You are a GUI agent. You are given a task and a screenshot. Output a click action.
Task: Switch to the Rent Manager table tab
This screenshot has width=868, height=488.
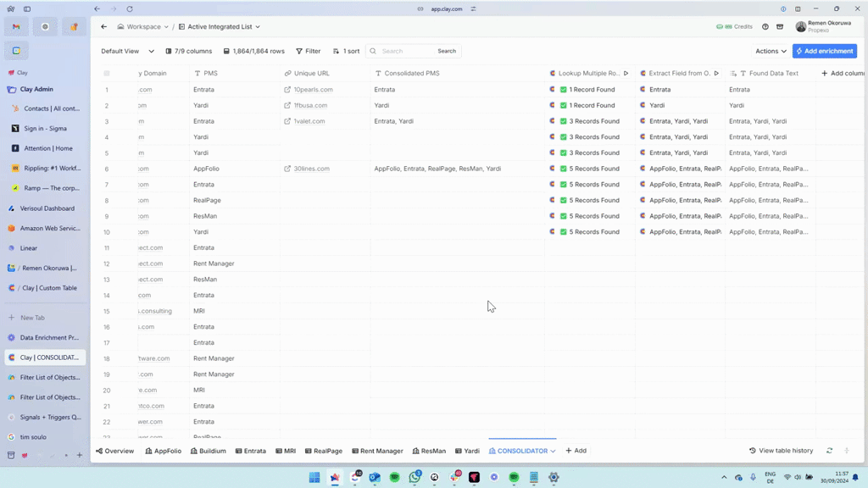pos(377,451)
